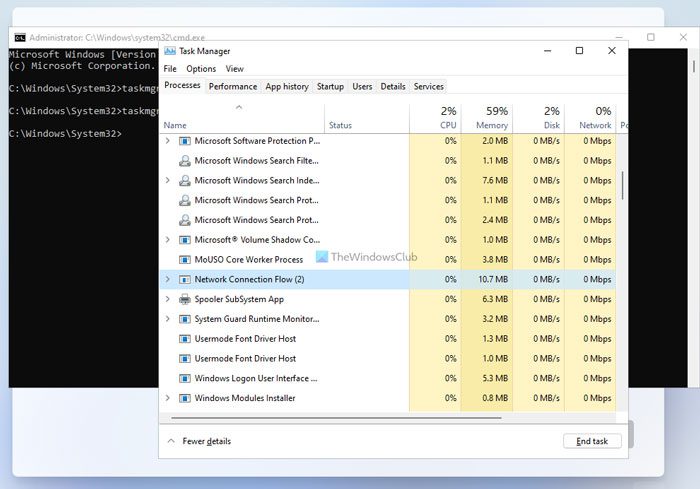This screenshot has height=489, width=700.
Task: Click the Microsoft Windows Search Filter Host icon
Action: [x=184, y=161]
